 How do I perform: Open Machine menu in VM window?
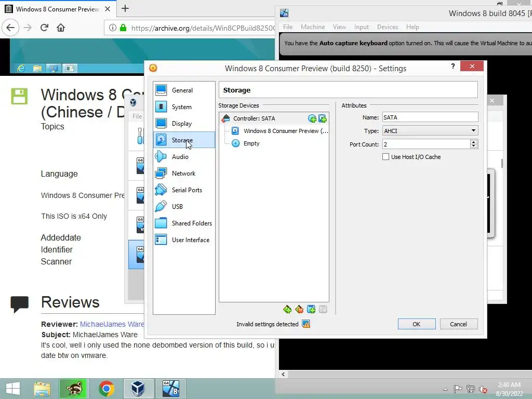click(x=313, y=27)
